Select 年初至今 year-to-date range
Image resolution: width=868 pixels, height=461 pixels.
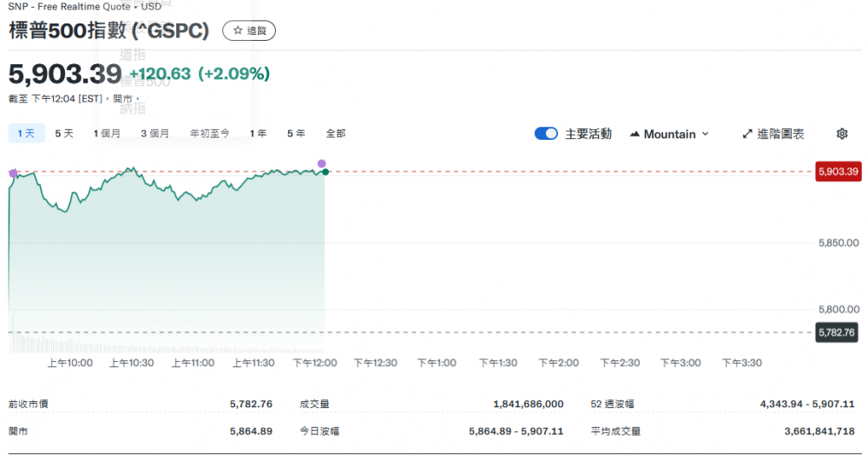point(209,133)
